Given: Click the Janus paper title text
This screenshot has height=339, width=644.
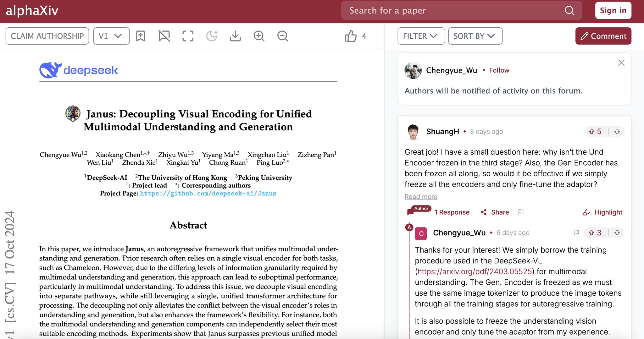Looking at the screenshot, I should (198, 120).
